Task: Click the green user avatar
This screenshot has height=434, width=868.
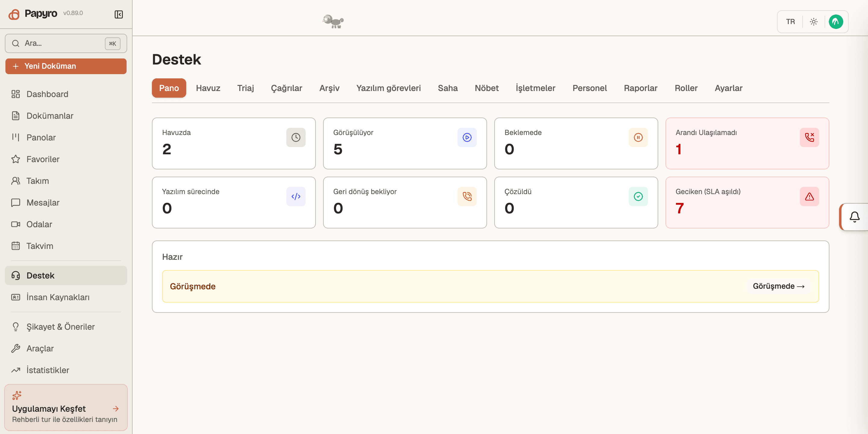Action: point(836,22)
